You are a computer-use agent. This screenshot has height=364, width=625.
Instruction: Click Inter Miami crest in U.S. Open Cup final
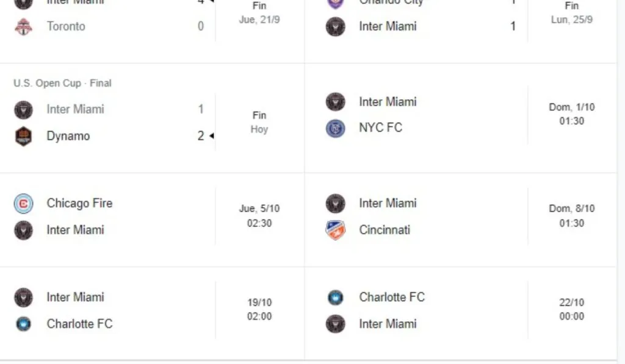click(x=24, y=110)
